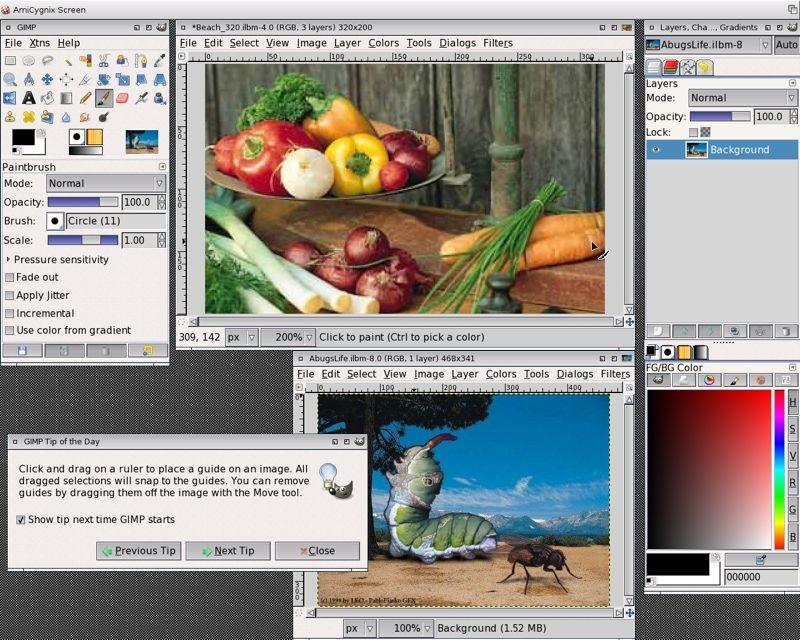Create a new layer in Layers panel
The height and width of the screenshot is (640, 800).
point(658,331)
